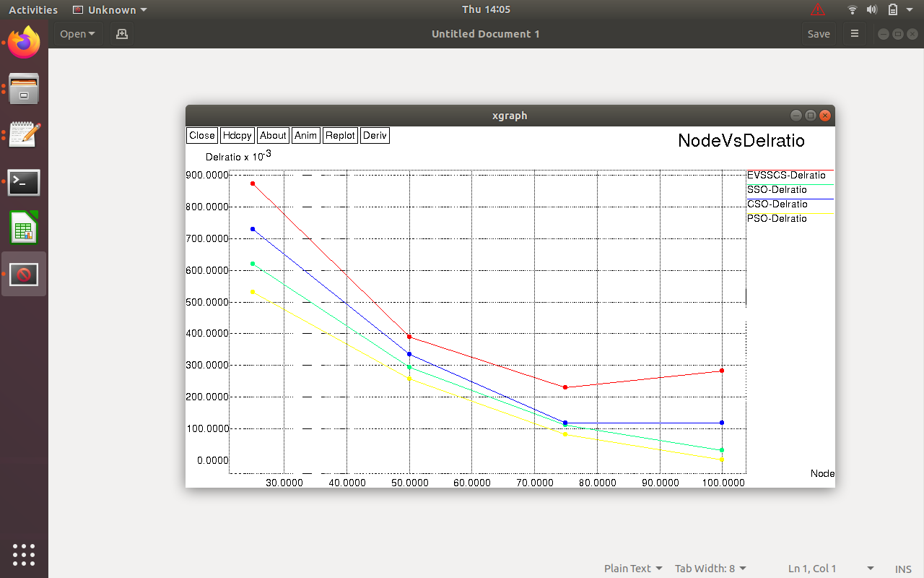Viewport: 924px width, 578px height.
Task: Click the new document tab icon
Action: [x=122, y=34]
